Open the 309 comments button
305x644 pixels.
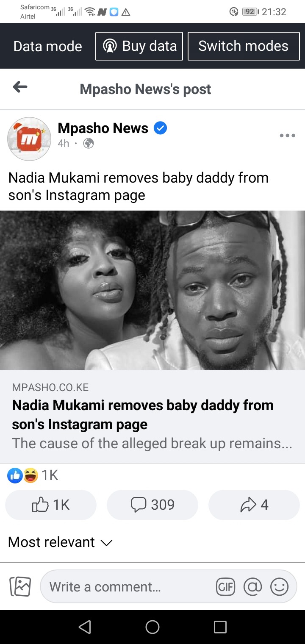[152, 505]
